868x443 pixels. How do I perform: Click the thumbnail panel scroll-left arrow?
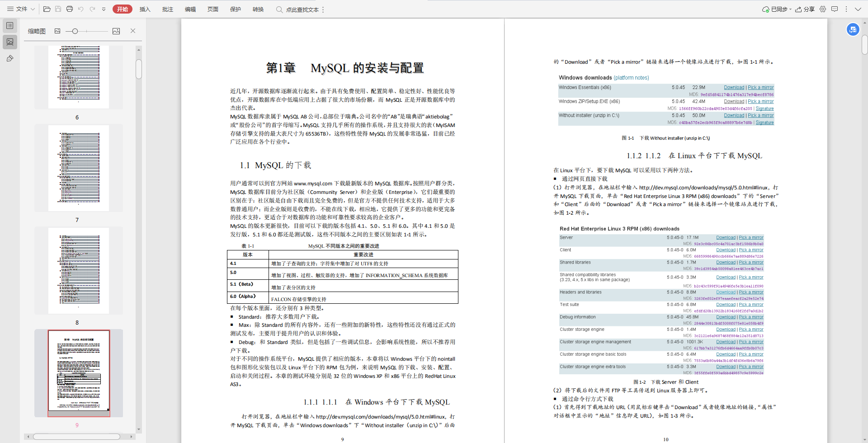click(x=28, y=437)
